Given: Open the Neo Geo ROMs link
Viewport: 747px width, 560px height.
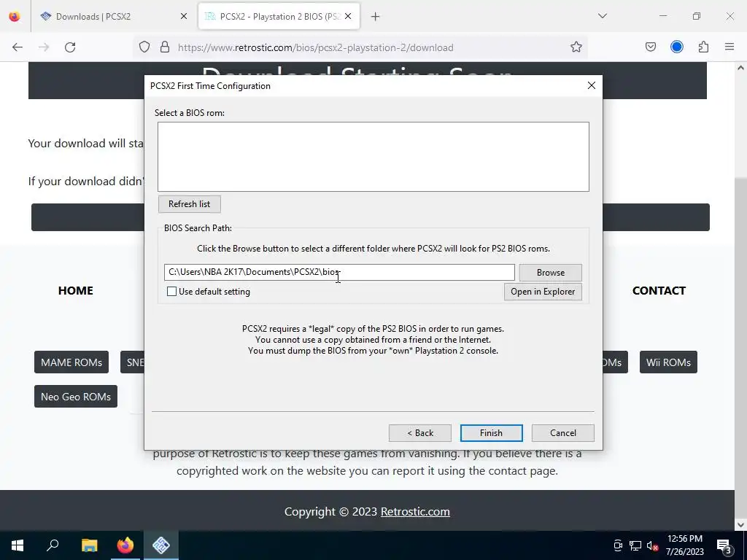Looking at the screenshot, I should 76,397.
